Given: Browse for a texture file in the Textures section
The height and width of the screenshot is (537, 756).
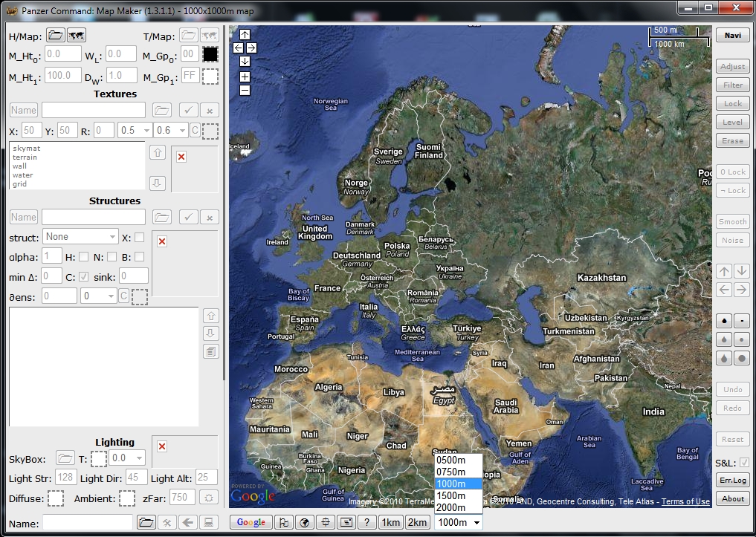Looking at the screenshot, I should click(161, 110).
